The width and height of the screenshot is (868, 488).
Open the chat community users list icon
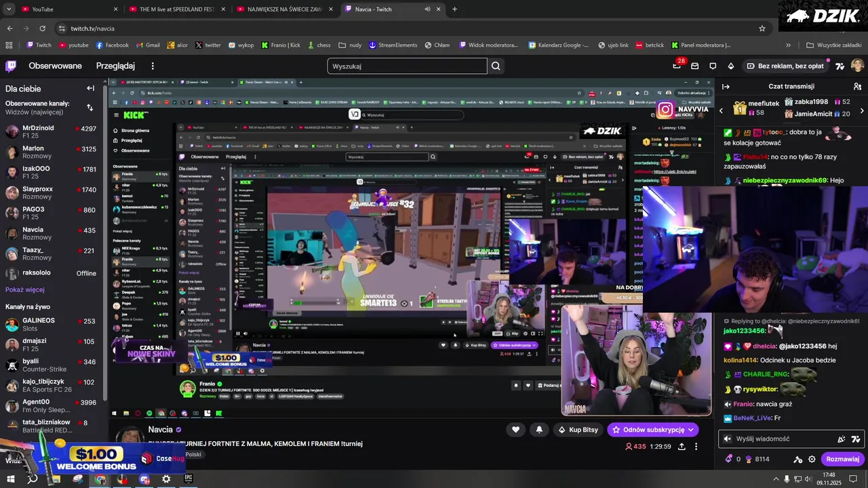coord(857,87)
